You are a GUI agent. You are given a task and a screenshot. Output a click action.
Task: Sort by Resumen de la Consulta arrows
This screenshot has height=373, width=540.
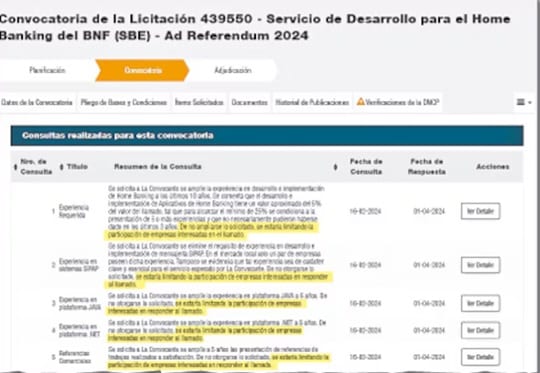(335, 167)
